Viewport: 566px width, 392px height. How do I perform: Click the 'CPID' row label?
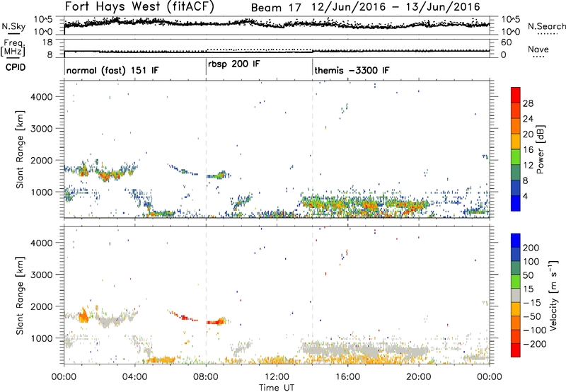click(x=16, y=67)
